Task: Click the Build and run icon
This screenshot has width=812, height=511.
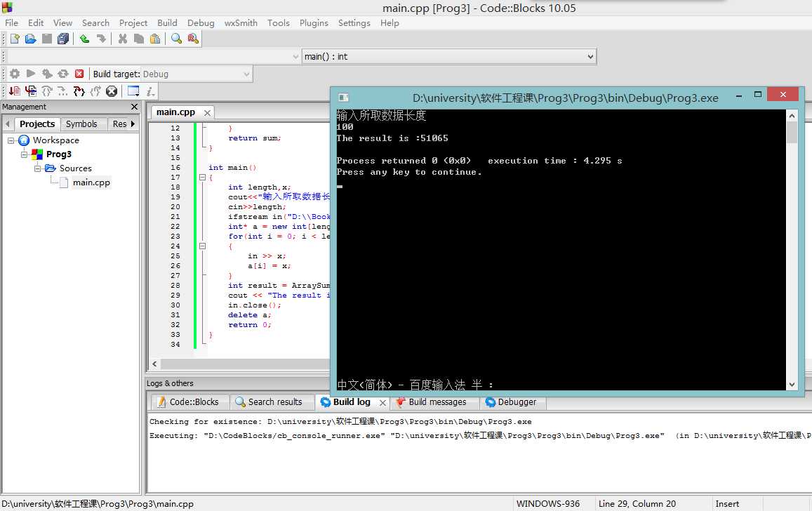Action: click(47, 74)
